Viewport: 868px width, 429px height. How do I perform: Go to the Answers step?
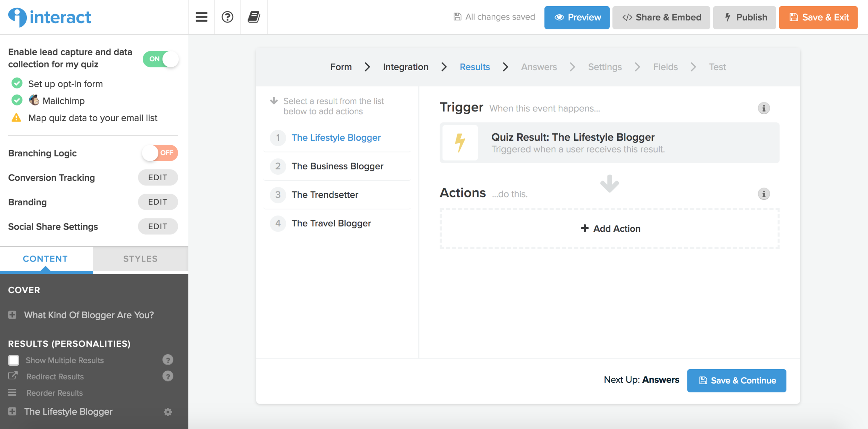coord(539,67)
